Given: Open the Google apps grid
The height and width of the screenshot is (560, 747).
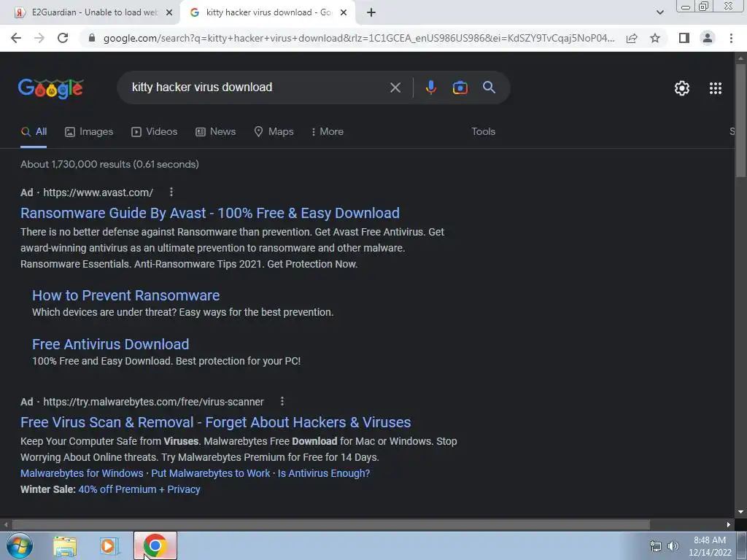Looking at the screenshot, I should coord(715,88).
